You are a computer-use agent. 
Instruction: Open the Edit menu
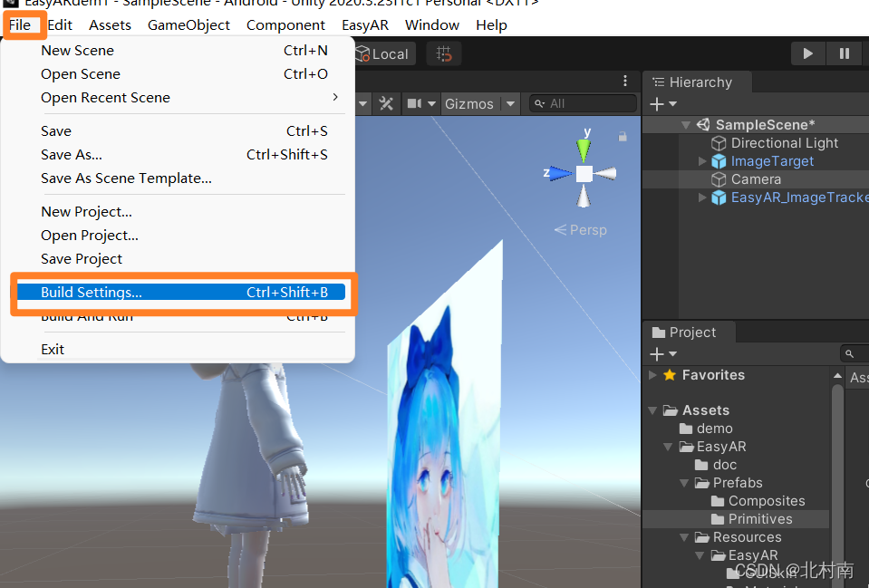pos(60,25)
